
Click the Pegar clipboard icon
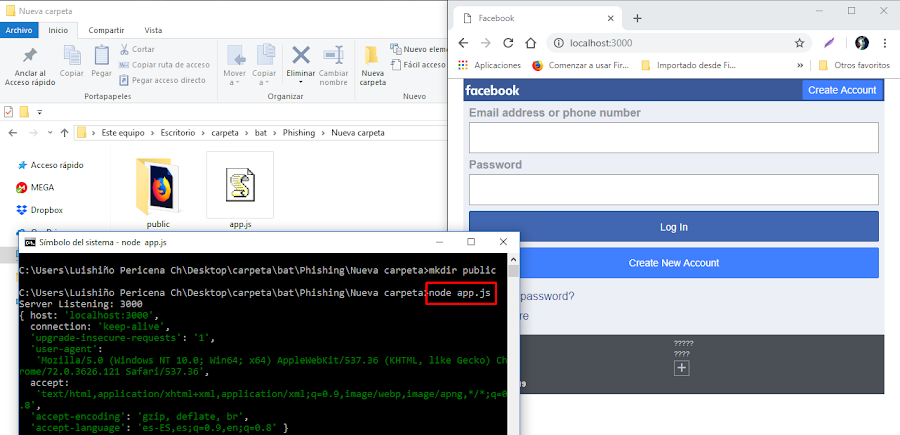point(102,55)
